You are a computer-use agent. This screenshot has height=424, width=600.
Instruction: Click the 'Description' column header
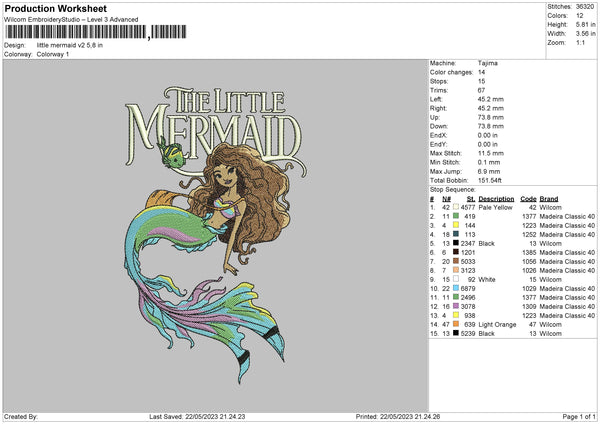coord(496,199)
